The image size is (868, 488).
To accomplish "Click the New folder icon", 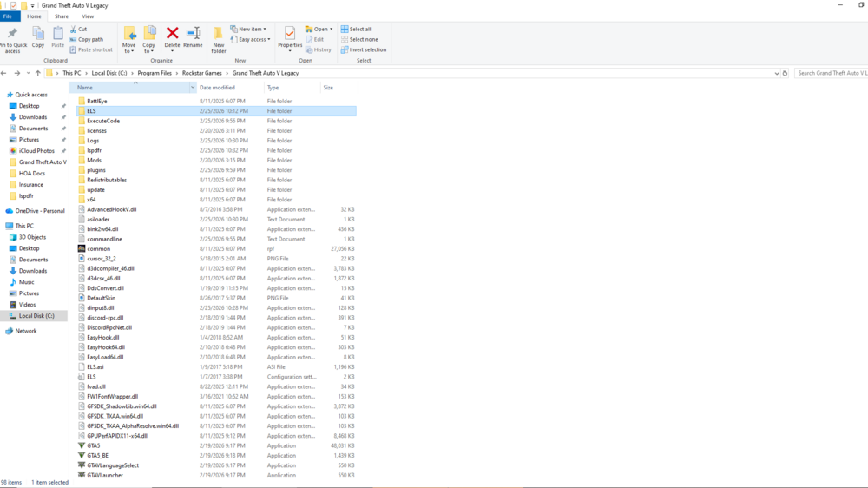I will pyautogui.click(x=218, y=33).
